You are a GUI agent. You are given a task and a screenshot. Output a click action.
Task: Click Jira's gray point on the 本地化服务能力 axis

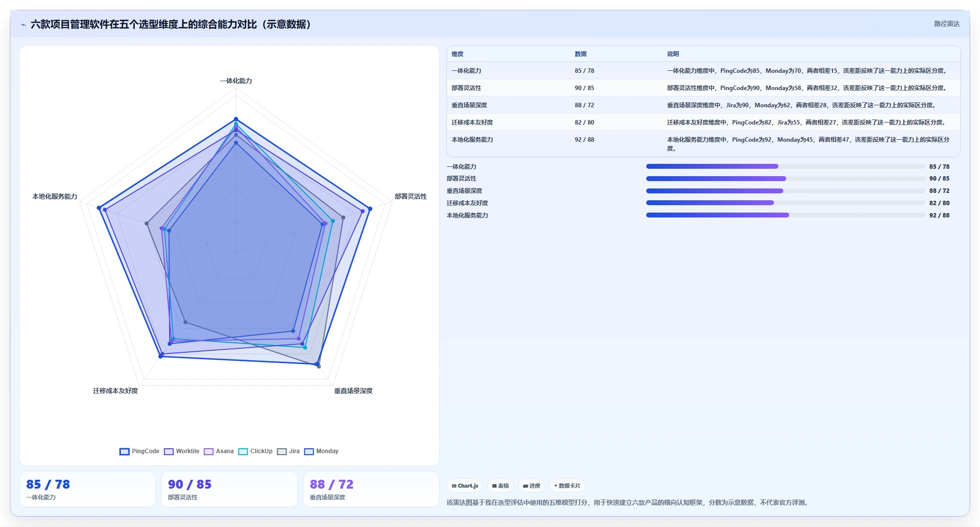[x=147, y=223]
